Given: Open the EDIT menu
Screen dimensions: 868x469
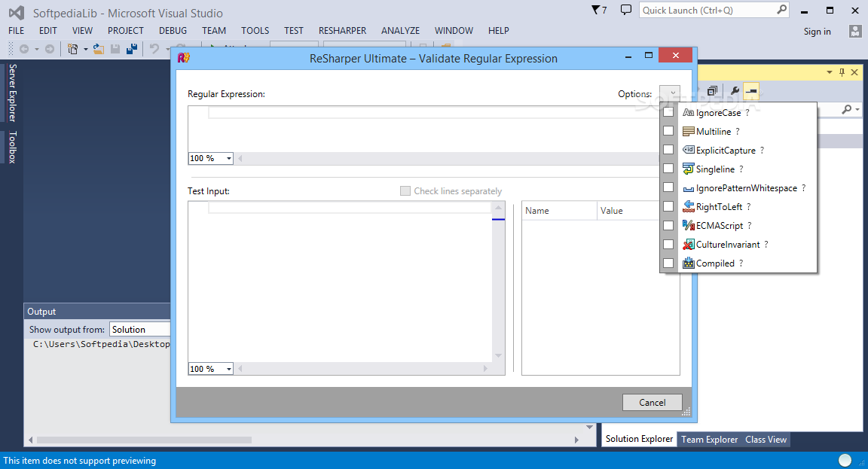Looking at the screenshot, I should click(x=48, y=30).
